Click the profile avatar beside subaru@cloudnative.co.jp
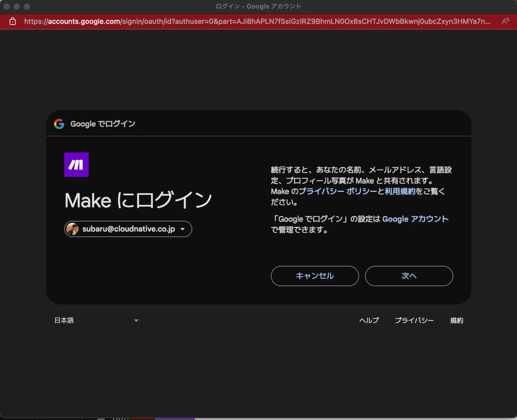 click(x=73, y=229)
